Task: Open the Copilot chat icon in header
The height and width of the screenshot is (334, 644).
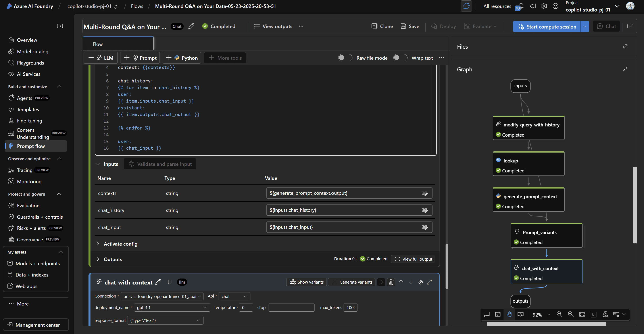Action: pos(466,6)
